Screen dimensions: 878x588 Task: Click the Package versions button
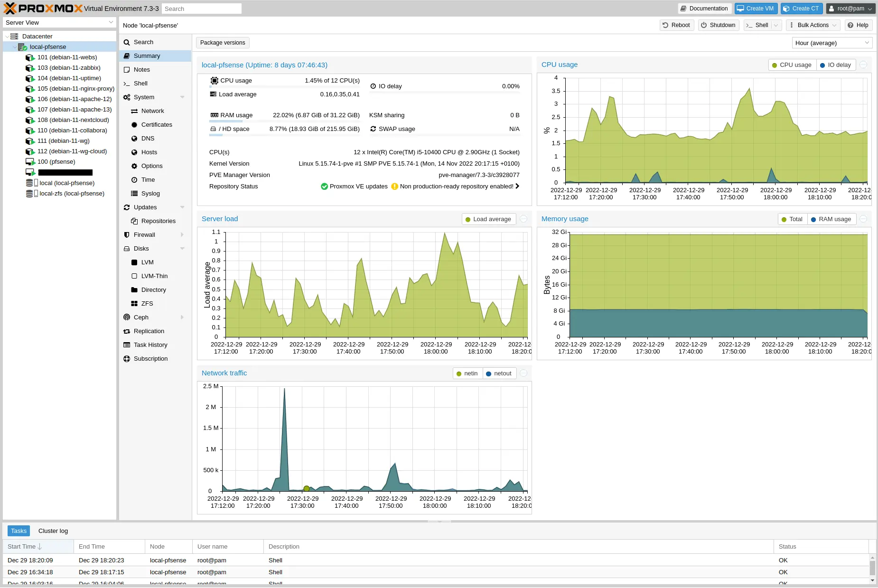223,43
